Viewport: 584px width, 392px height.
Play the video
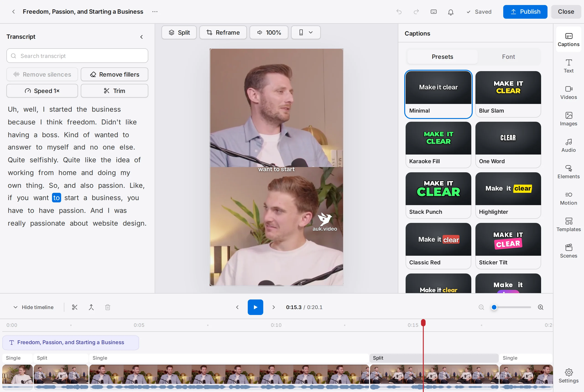pos(255,307)
